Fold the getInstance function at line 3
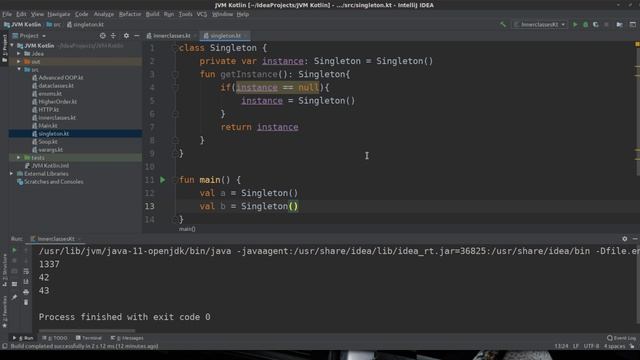This screenshot has height=360, width=640. [x=175, y=74]
